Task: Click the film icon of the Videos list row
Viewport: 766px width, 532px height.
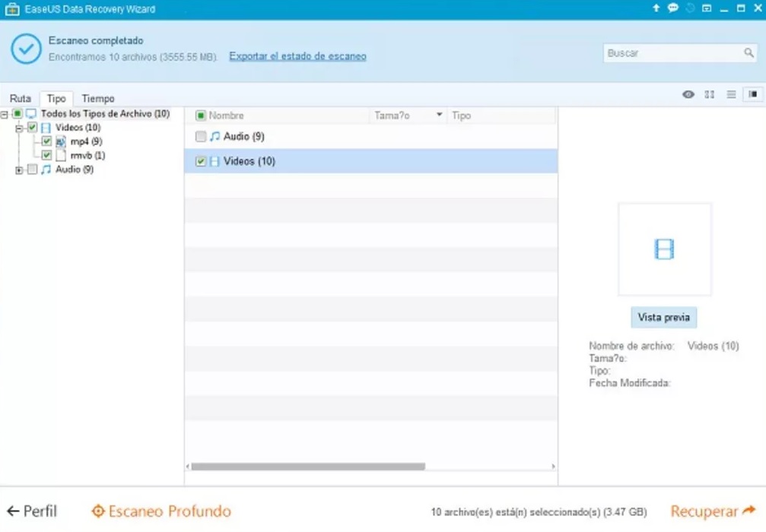Action: pyautogui.click(x=215, y=161)
